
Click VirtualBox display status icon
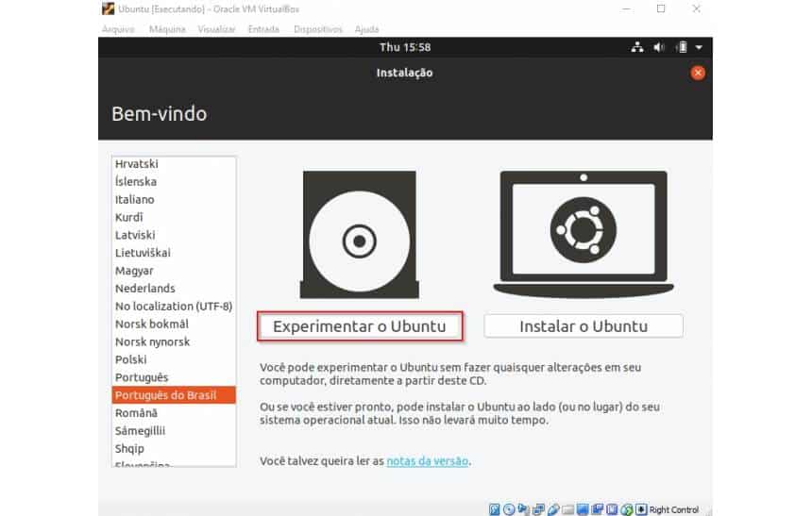[x=584, y=509]
